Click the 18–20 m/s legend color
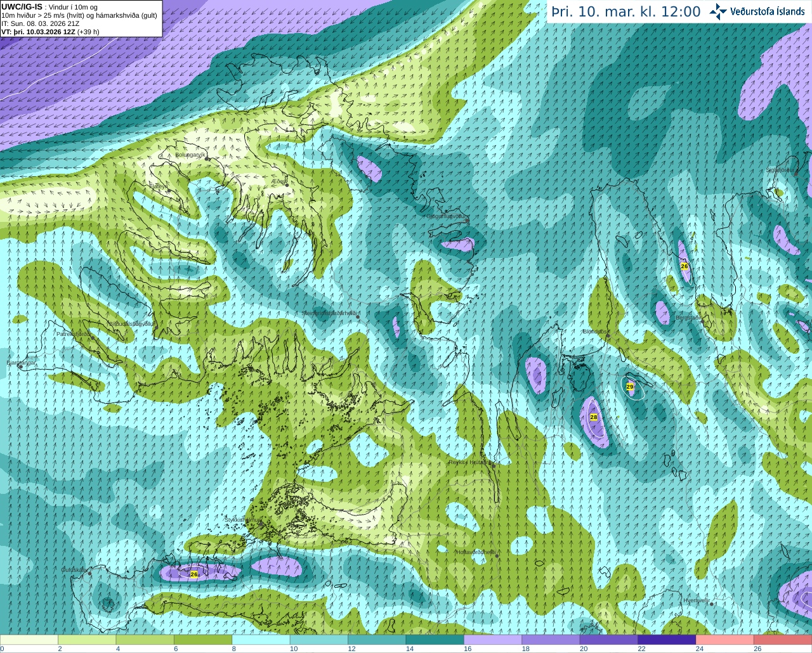This screenshot has height=653, width=812. pyautogui.click(x=551, y=640)
